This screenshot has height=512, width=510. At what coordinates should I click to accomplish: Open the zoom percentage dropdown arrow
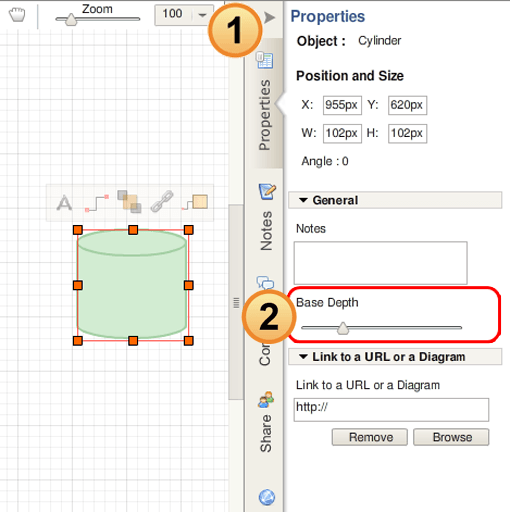point(202,15)
